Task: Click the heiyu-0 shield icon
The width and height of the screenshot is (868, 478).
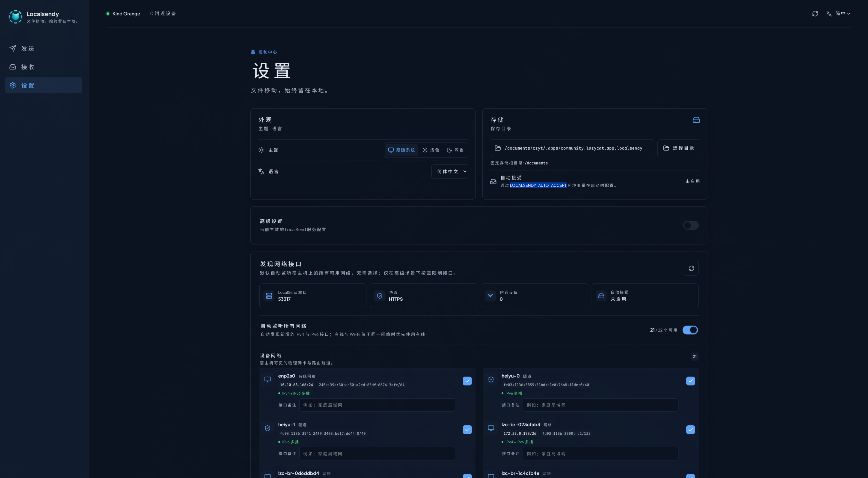Action: pyautogui.click(x=491, y=379)
